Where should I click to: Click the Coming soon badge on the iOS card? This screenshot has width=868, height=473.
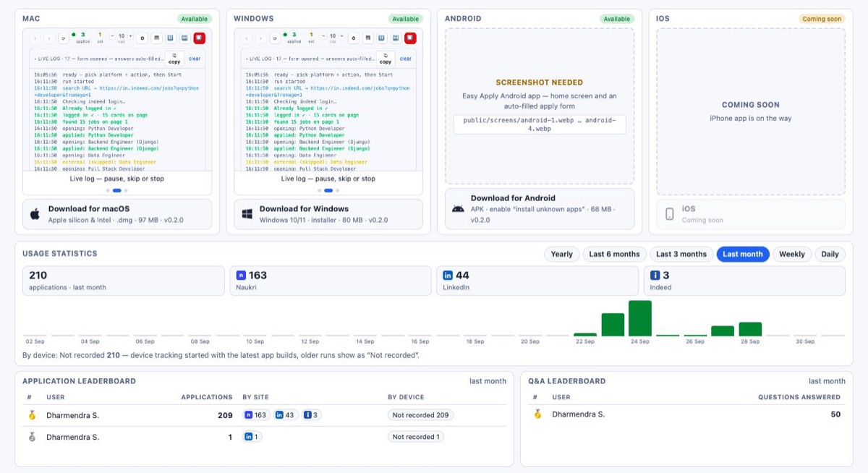pyautogui.click(x=822, y=19)
